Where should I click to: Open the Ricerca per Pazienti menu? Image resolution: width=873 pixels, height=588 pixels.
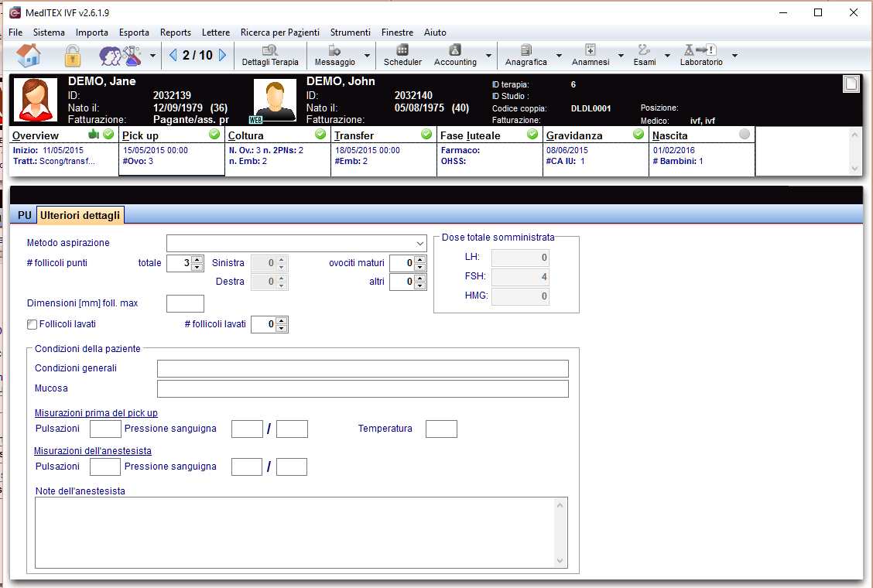point(280,32)
